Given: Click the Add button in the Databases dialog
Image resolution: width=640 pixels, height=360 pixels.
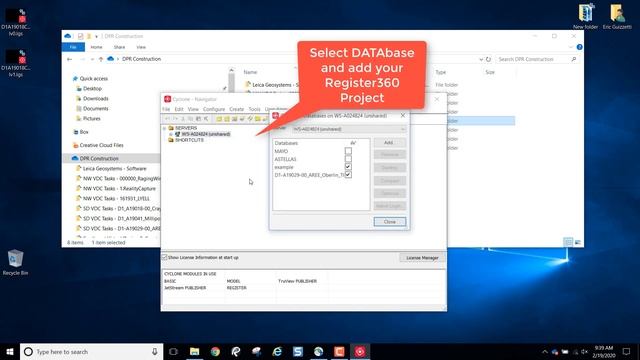Looking at the screenshot, I should point(389,142).
